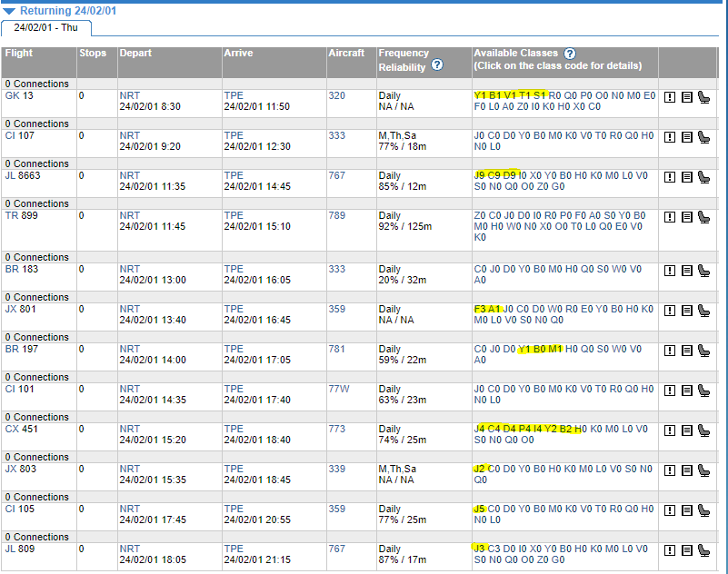This screenshot has height=574, width=728.
Task: Open the GK 13 flight link
Action: 19,95
